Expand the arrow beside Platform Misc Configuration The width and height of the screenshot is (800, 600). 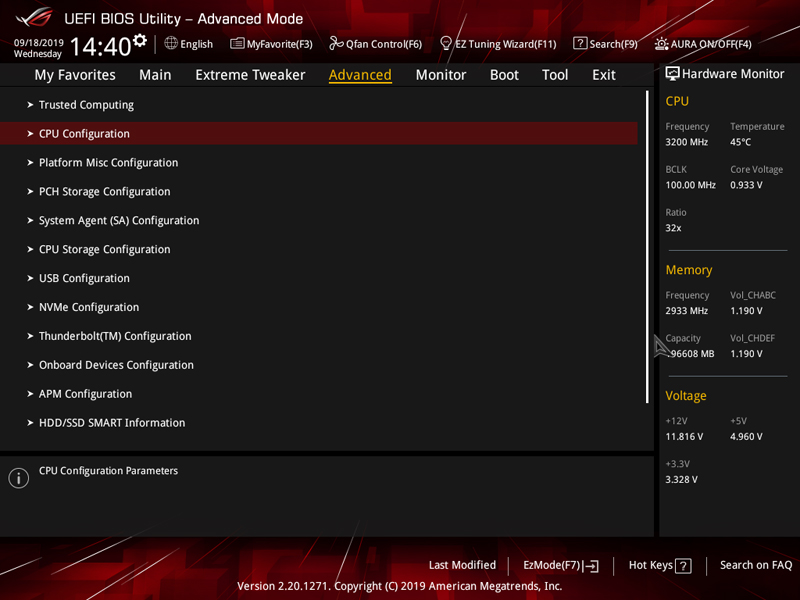click(30, 163)
